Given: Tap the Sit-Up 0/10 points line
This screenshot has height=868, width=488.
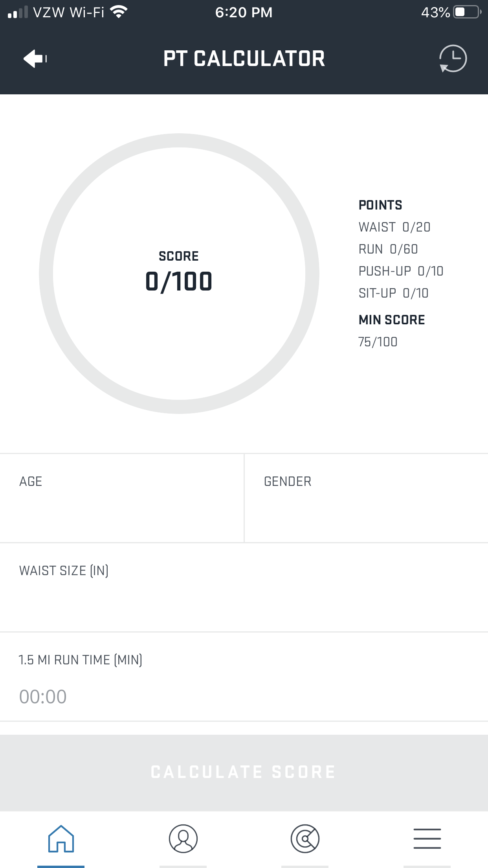Looking at the screenshot, I should [393, 293].
